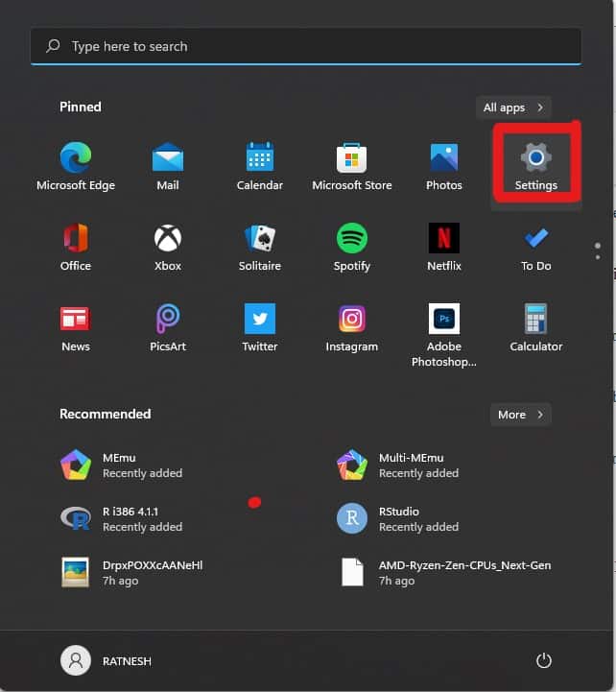Open Microsoft Store
The image size is (616, 692).
pos(352,166)
